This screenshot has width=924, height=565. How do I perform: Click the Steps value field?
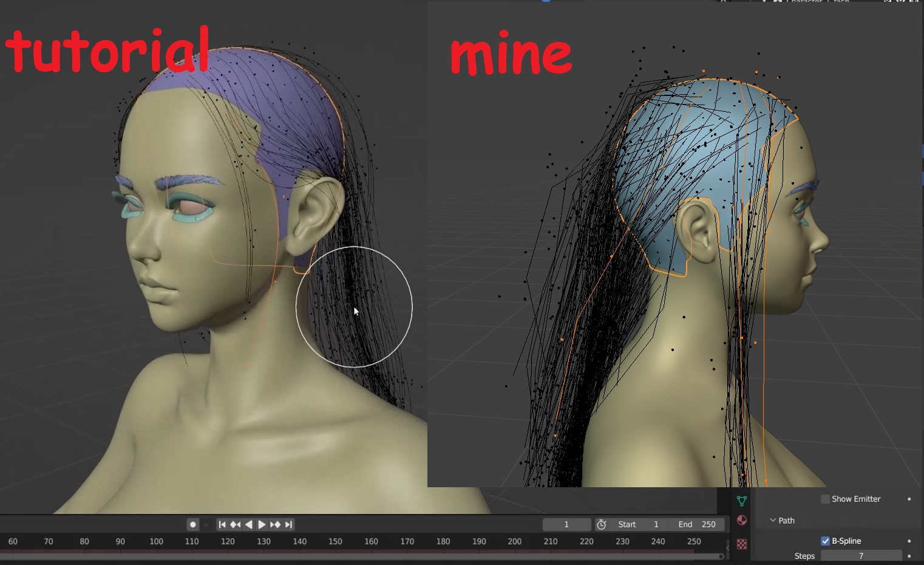(x=861, y=556)
